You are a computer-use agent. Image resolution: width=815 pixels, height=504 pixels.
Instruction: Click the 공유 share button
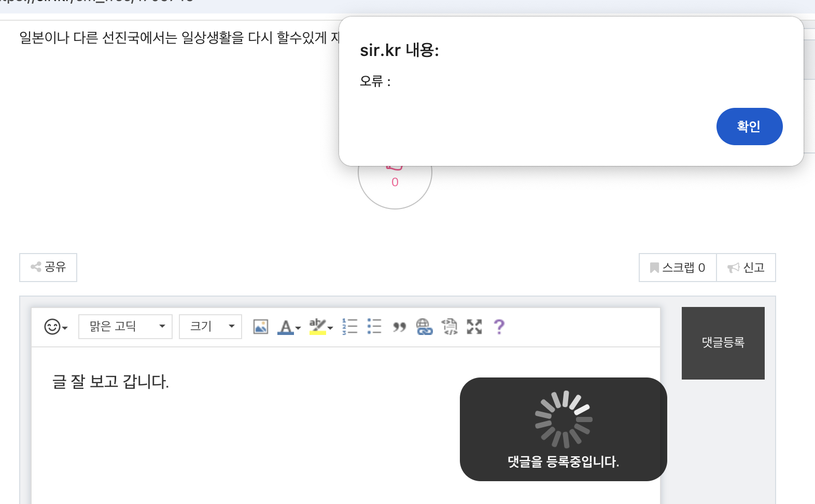coord(48,268)
